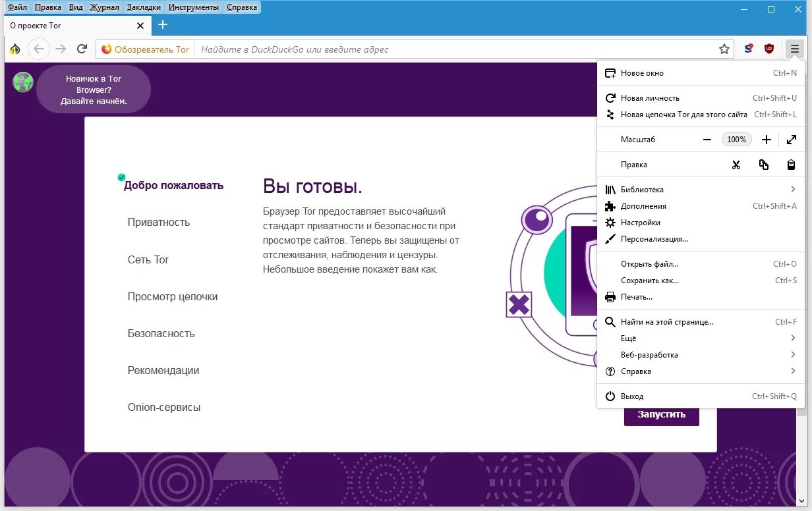This screenshot has height=511, width=812.
Task: Open the 'Вид' menu in menu bar
Action: [x=76, y=7]
